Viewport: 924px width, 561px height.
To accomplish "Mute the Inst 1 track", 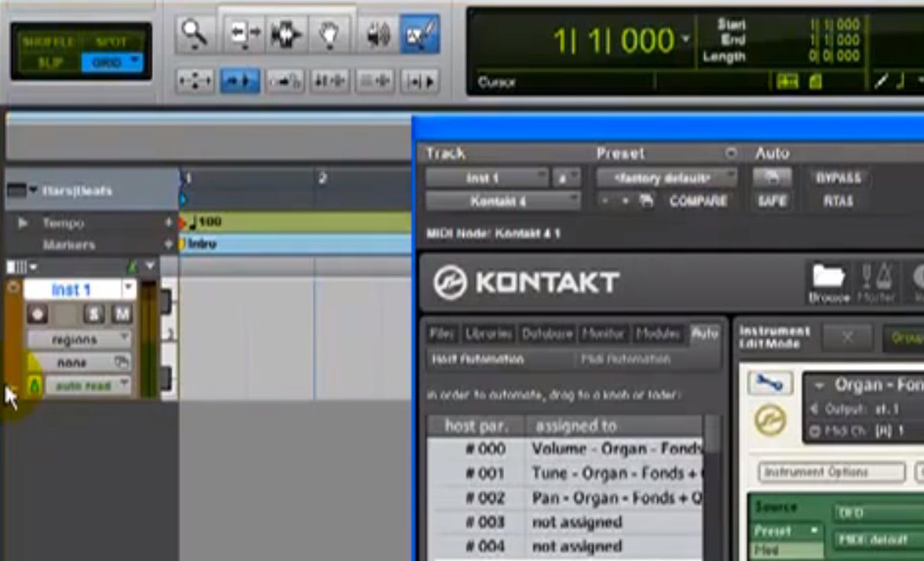I will click(x=121, y=315).
